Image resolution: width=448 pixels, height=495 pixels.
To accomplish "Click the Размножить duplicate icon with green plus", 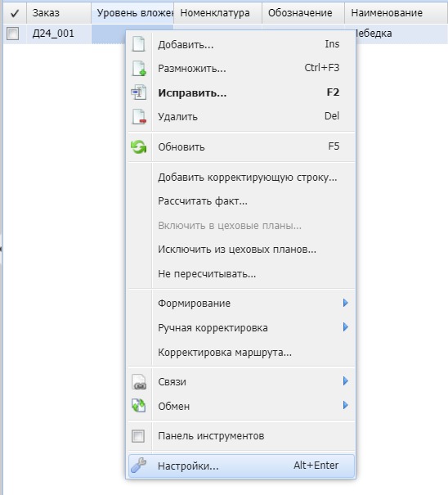I will coord(139,68).
